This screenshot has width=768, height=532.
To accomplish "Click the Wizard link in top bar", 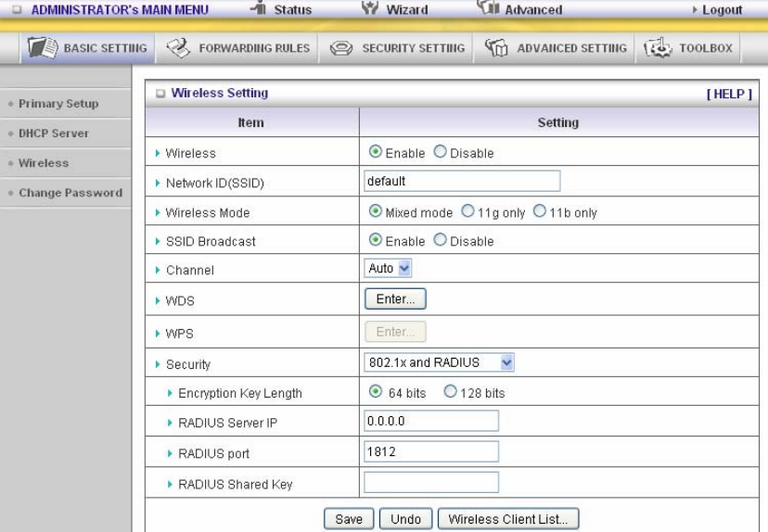I will pos(407,10).
